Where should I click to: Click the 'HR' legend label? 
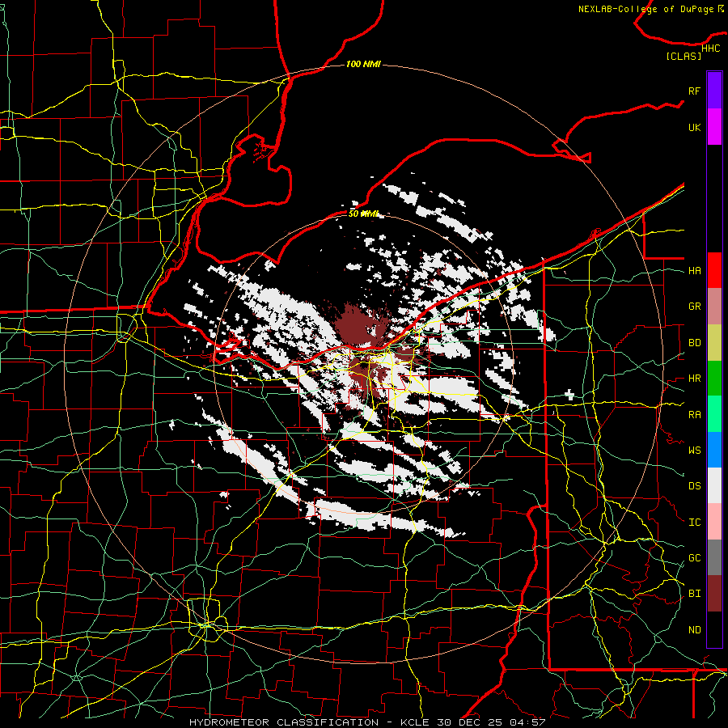point(694,379)
